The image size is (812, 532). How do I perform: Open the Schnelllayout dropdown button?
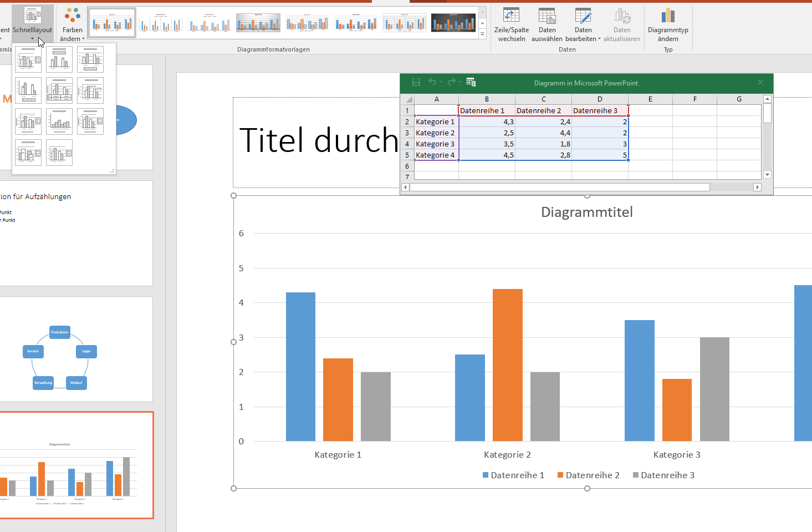coord(33,23)
